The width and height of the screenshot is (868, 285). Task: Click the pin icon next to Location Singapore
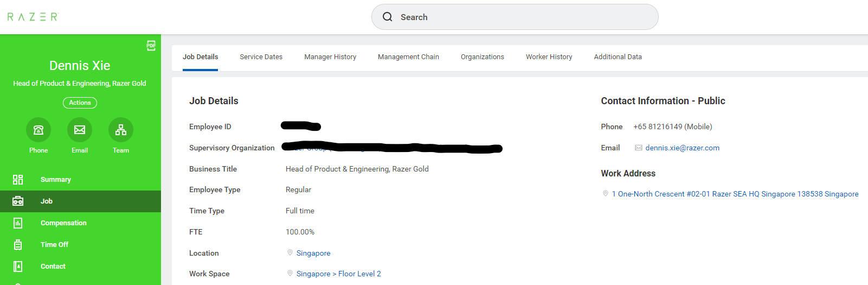(x=290, y=252)
